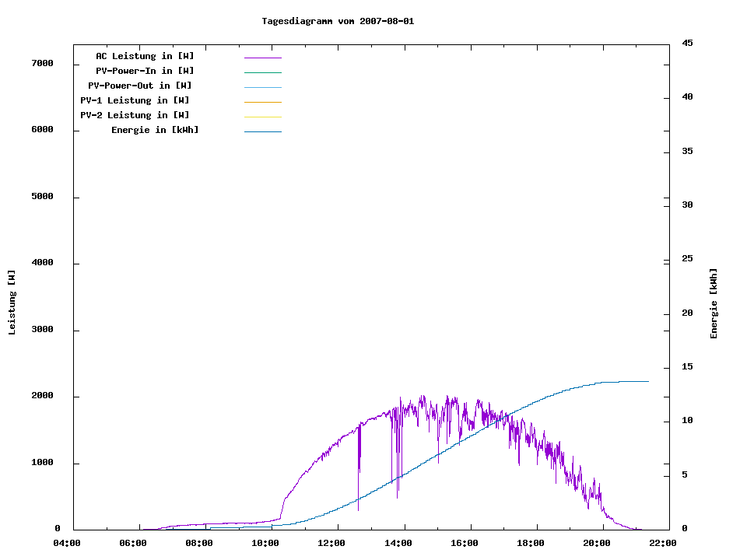Select the 04:00 label on the time axis

pos(66,543)
